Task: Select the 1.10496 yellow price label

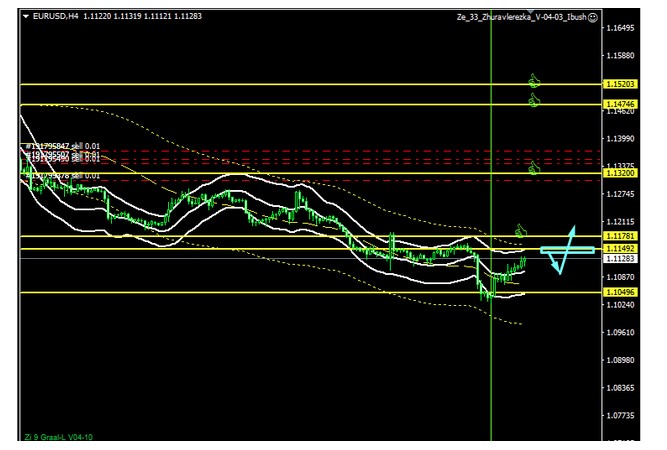Action: (x=620, y=292)
